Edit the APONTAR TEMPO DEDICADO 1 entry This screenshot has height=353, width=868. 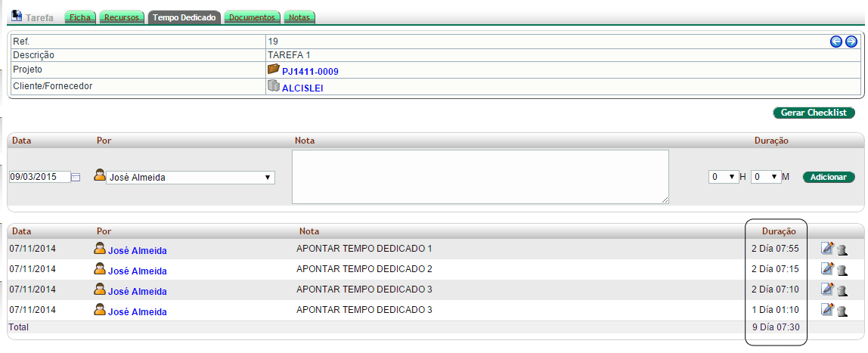tap(827, 249)
